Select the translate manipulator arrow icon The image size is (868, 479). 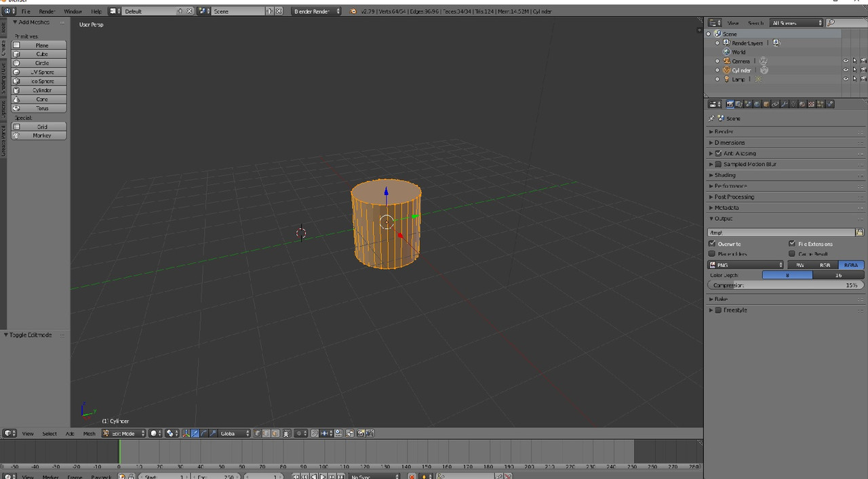[x=195, y=433]
